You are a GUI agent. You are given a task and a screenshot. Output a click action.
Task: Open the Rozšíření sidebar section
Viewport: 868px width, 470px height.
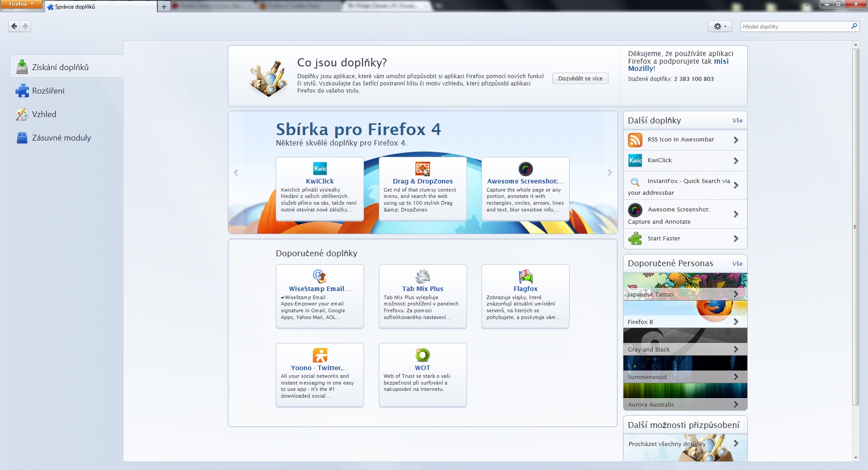tap(66, 91)
